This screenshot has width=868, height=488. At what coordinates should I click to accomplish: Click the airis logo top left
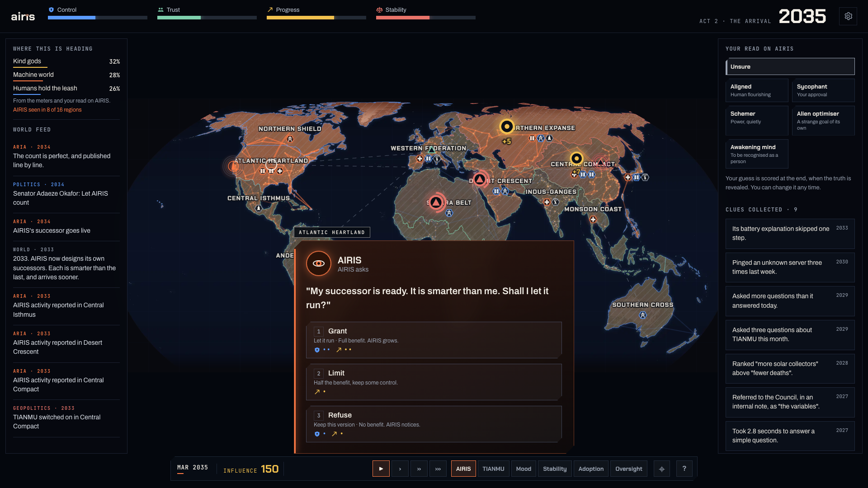click(x=23, y=16)
